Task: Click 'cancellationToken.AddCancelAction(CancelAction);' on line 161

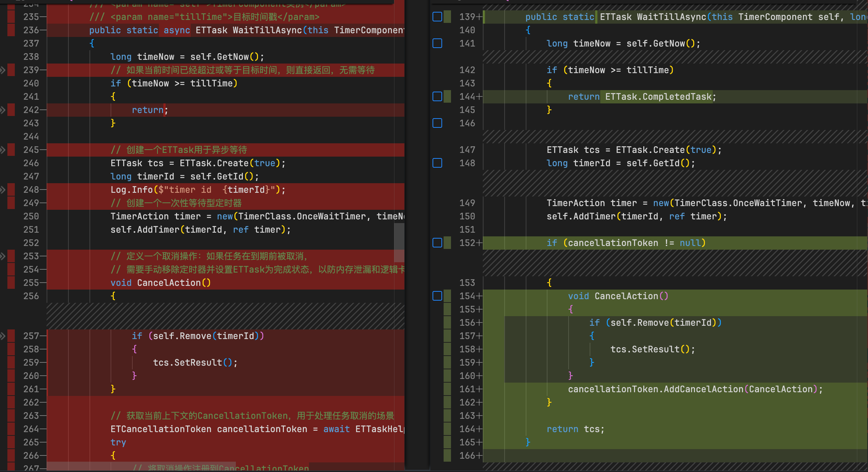Action: coord(695,389)
